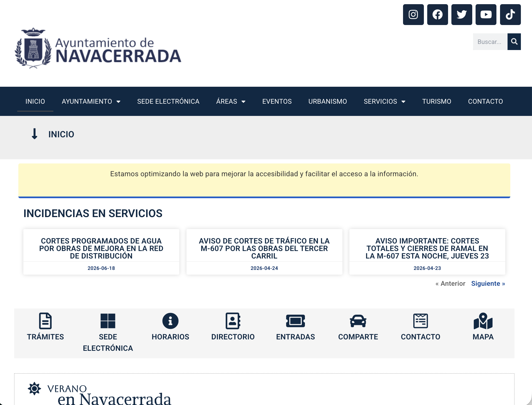
Task: Open Contacto newspaper icon
Action: coord(421,321)
